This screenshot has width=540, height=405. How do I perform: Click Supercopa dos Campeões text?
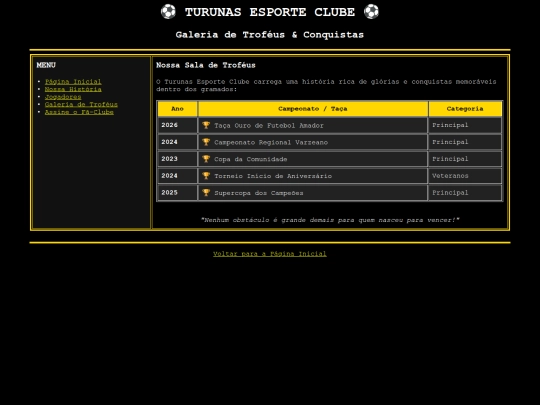pyautogui.click(x=259, y=193)
